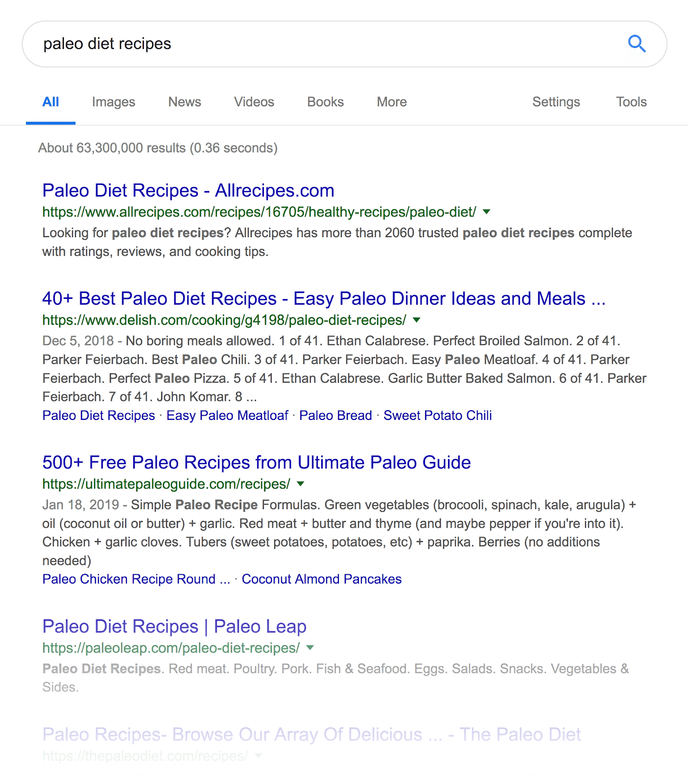Open the News tab
Screen dimensions: 688x784
click(x=185, y=102)
